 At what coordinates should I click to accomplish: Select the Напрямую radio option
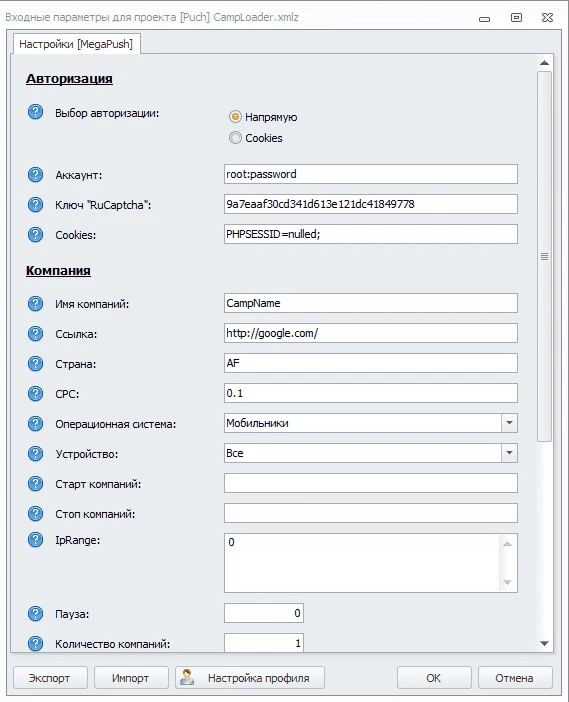point(235,117)
